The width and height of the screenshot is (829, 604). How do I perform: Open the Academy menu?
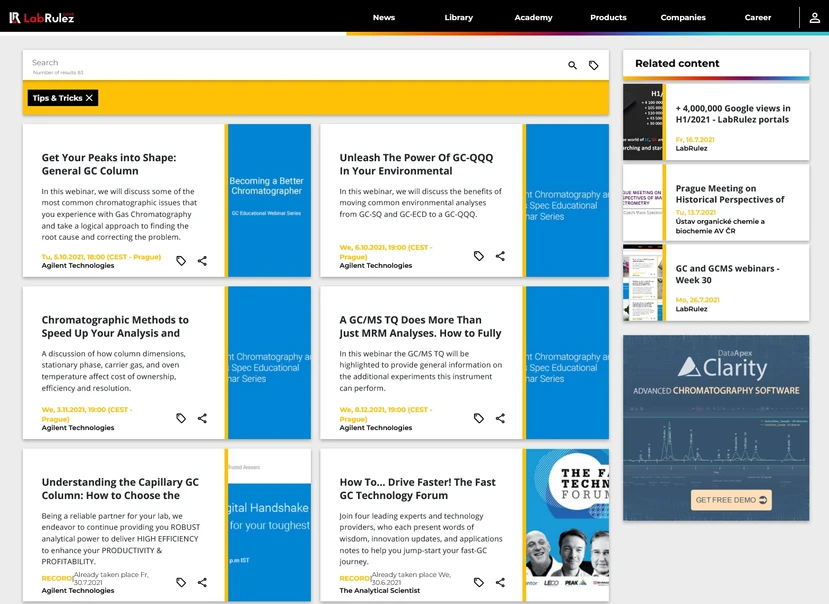[533, 17]
